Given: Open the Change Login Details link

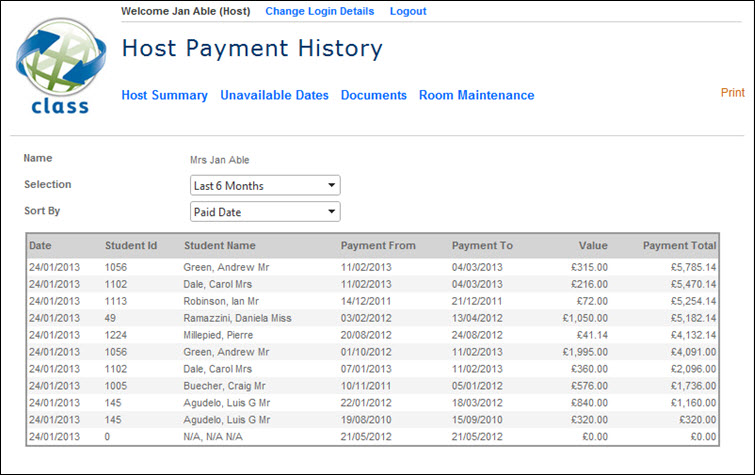Looking at the screenshot, I should [x=319, y=11].
